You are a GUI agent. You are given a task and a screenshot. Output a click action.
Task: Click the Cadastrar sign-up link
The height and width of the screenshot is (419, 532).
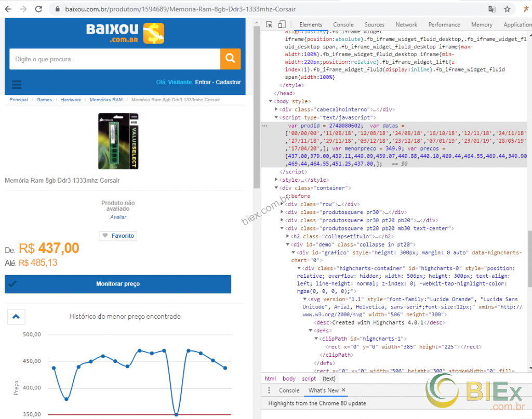click(x=229, y=82)
